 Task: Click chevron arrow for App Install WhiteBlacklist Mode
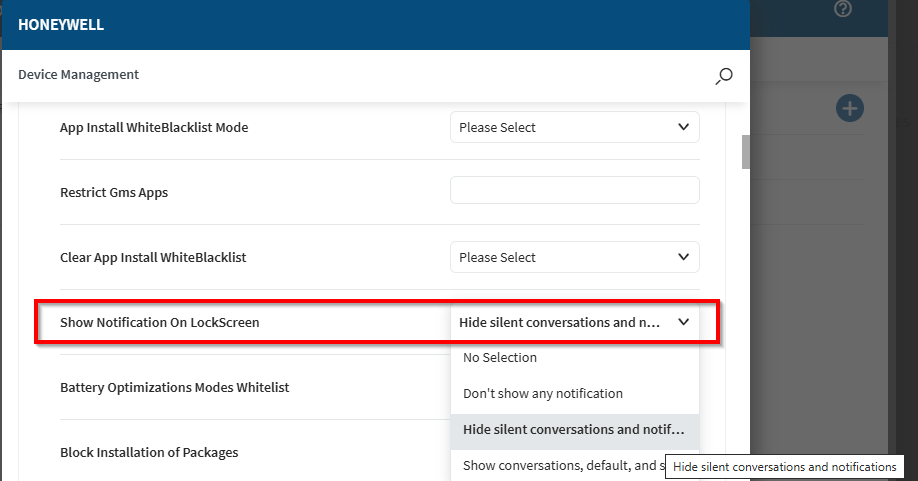click(684, 127)
